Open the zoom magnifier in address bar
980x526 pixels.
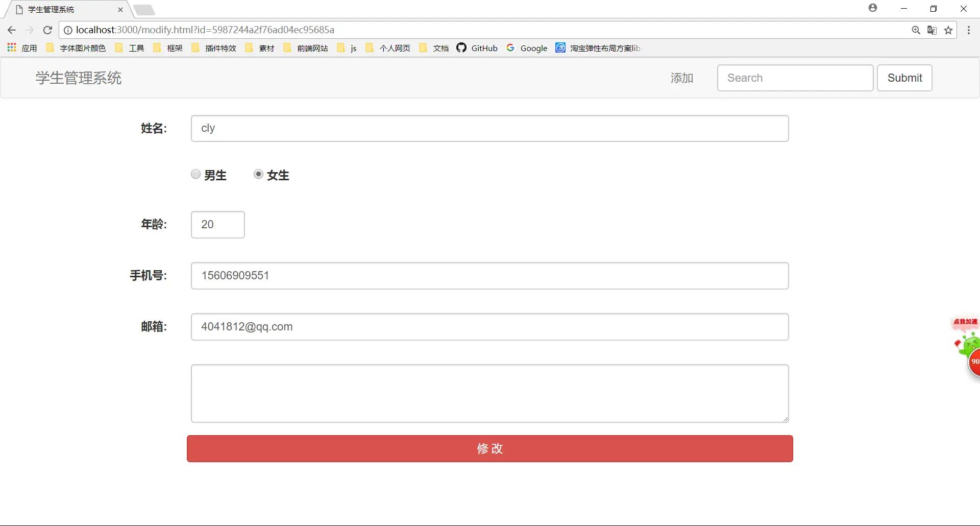916,30
